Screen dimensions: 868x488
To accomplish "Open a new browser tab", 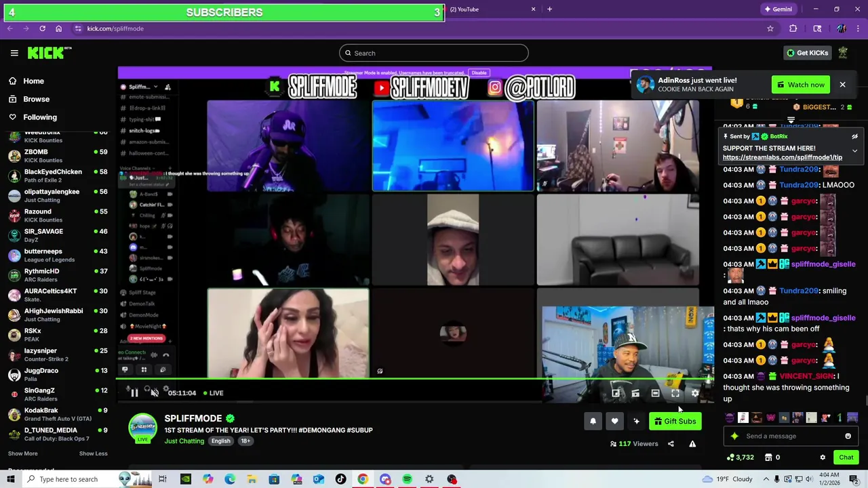I will tap(549, 9).
